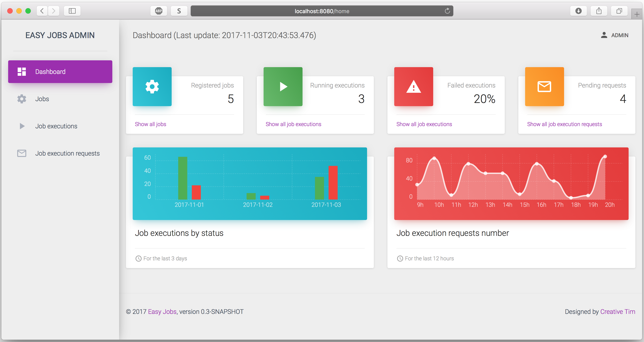Select Job execution requests sidebar item
The width and height of the screenshot is (644, 342).
coord(67,153)
